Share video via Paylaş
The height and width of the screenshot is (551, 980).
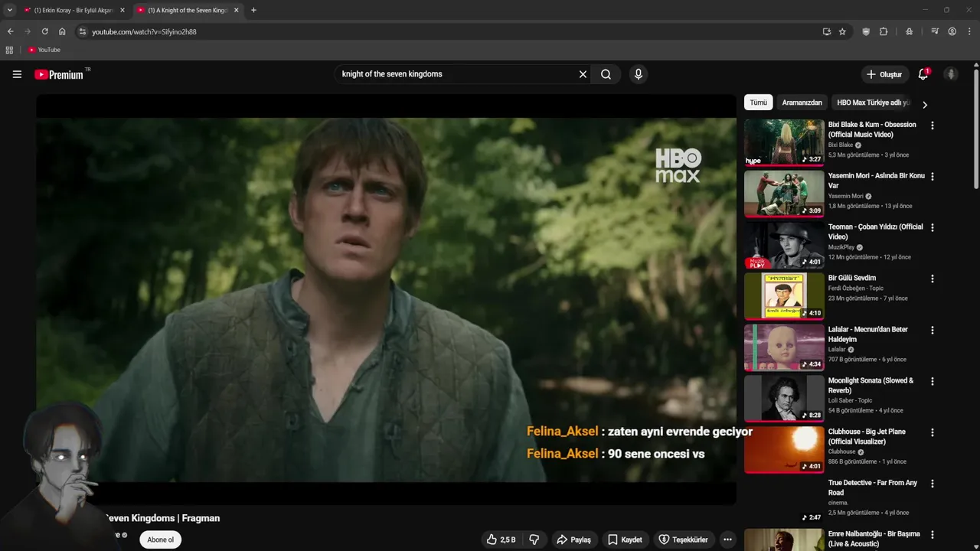(573, 540)
